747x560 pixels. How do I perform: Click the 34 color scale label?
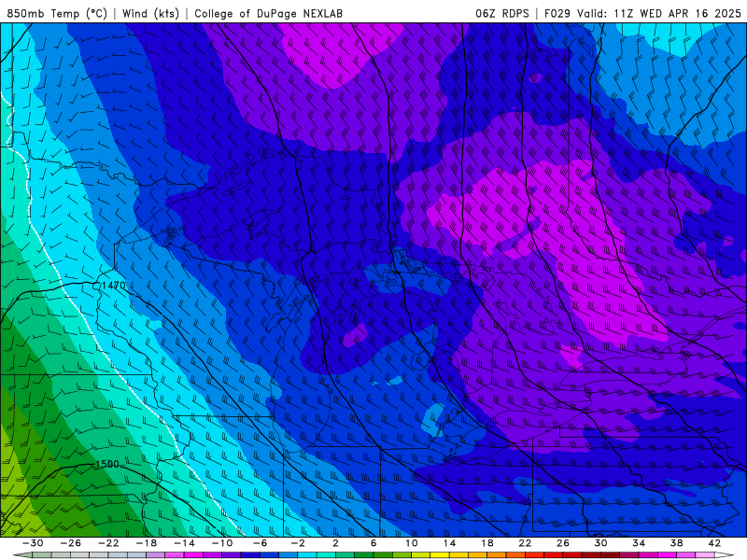tap(639, 543)
